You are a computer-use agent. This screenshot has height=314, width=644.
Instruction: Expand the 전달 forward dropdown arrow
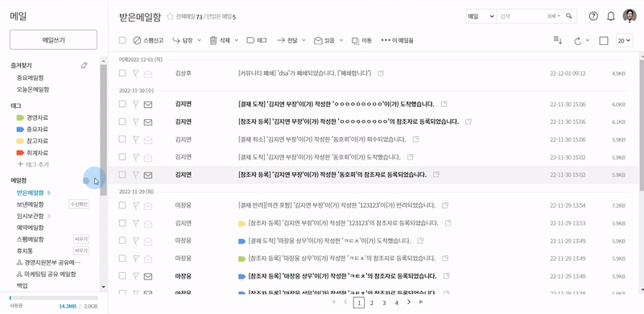[304, 40]
